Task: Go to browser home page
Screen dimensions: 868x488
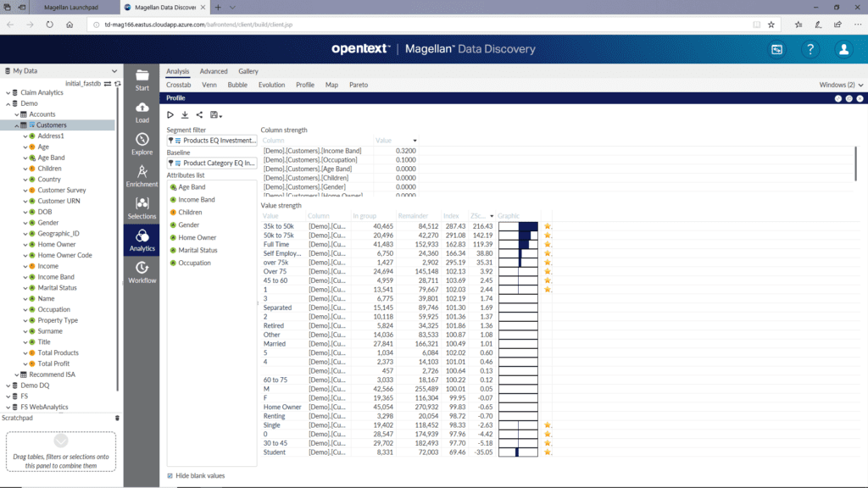Action: point(70,25)
